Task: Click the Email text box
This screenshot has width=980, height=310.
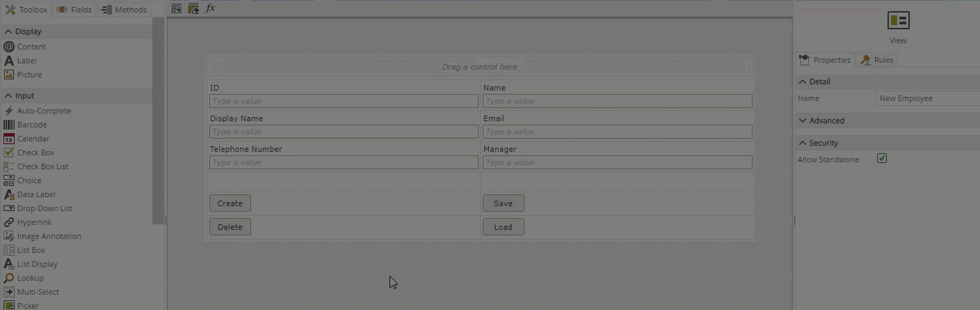Action: [x=618, y=132]
